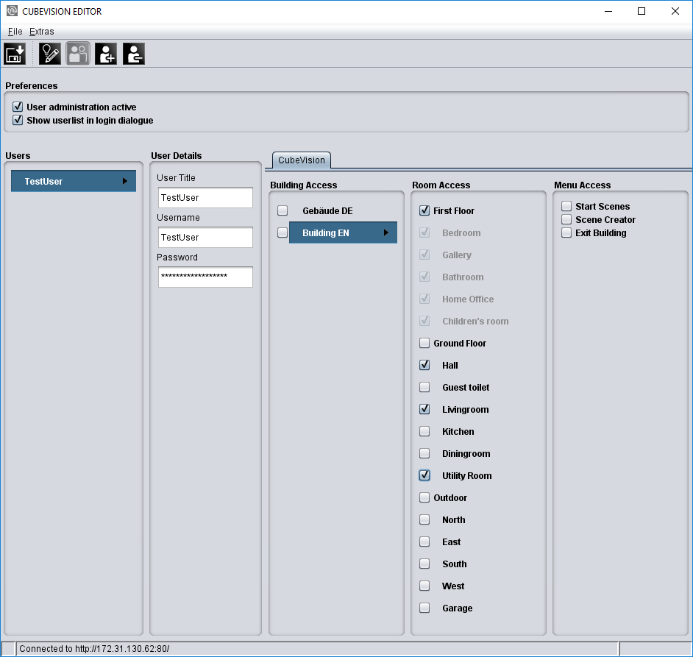The image size is (693, 657).
Task: Disable Show userlist in login dialogue
Action: [18, 120]
